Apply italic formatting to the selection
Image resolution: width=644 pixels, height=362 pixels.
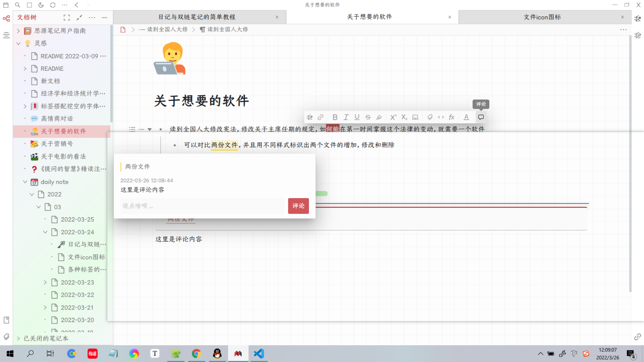(346, 117)
